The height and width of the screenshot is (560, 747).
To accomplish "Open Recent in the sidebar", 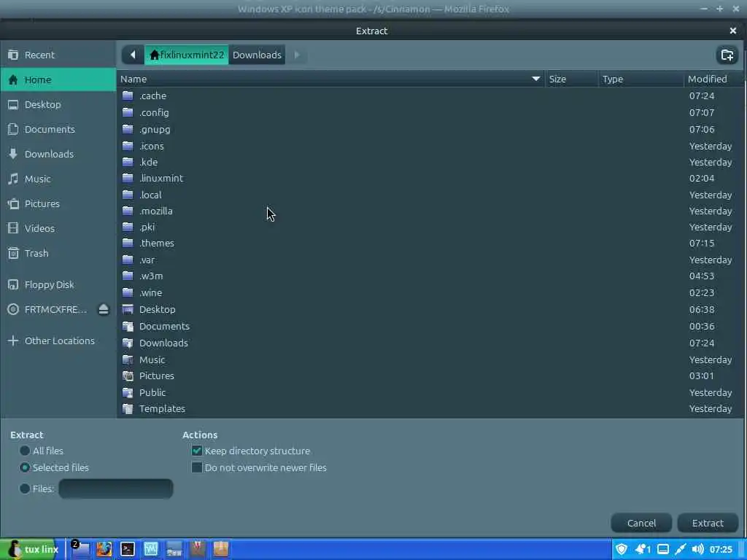I will pyautogui.click(x=58, y=55).
